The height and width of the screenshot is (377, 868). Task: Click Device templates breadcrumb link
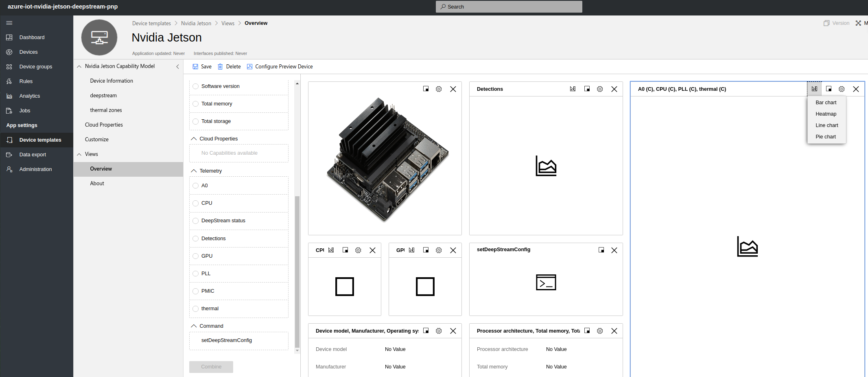pos(151,23)
